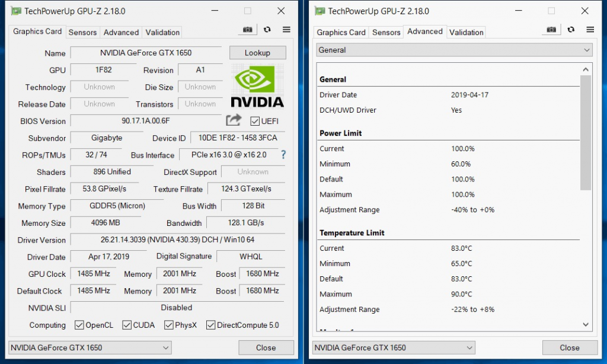
Task: Click Texture Fillrate 124.3 GTexel/s field
Action: [246, 189]
